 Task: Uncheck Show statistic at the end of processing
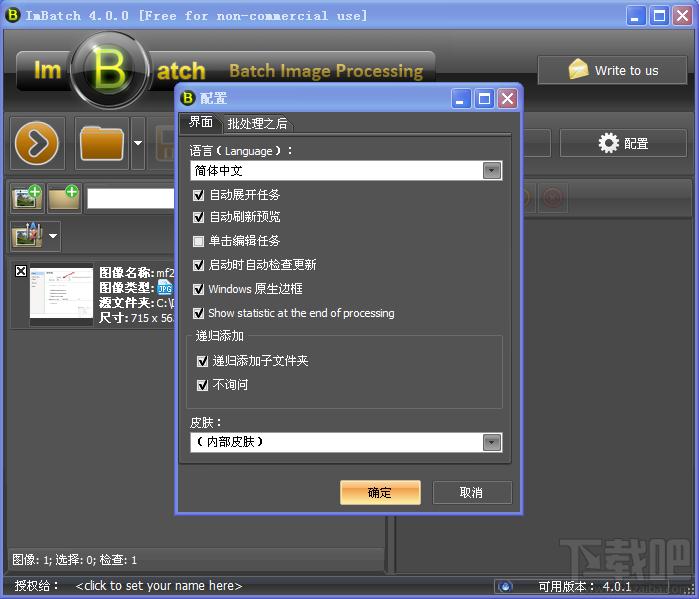click(199, 313)
